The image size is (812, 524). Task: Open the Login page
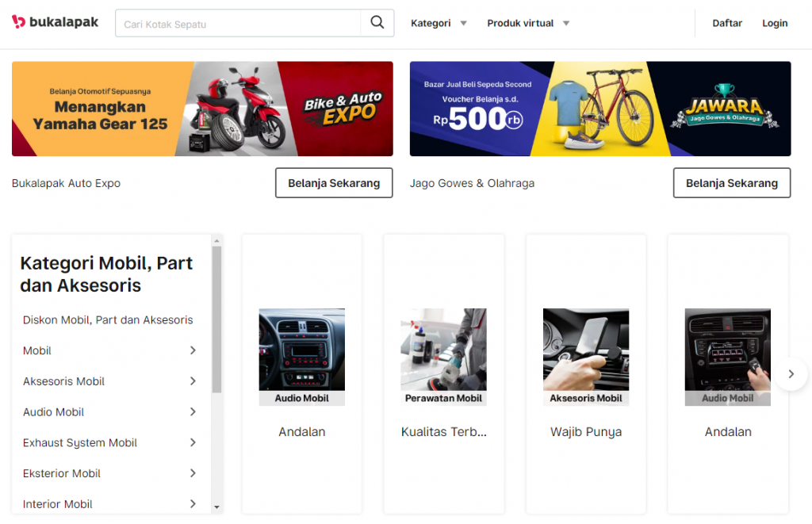click(775, 23)
